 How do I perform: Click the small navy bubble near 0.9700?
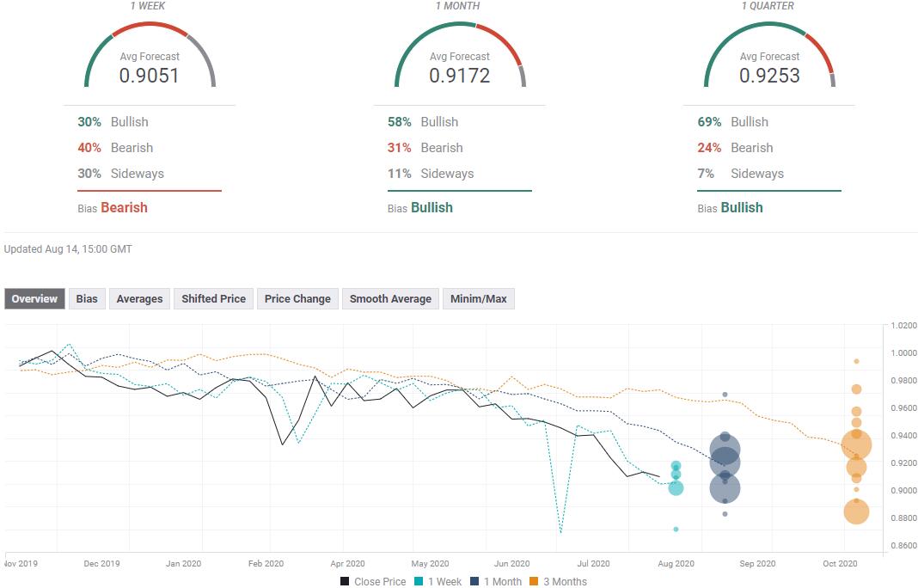(725, 395)
